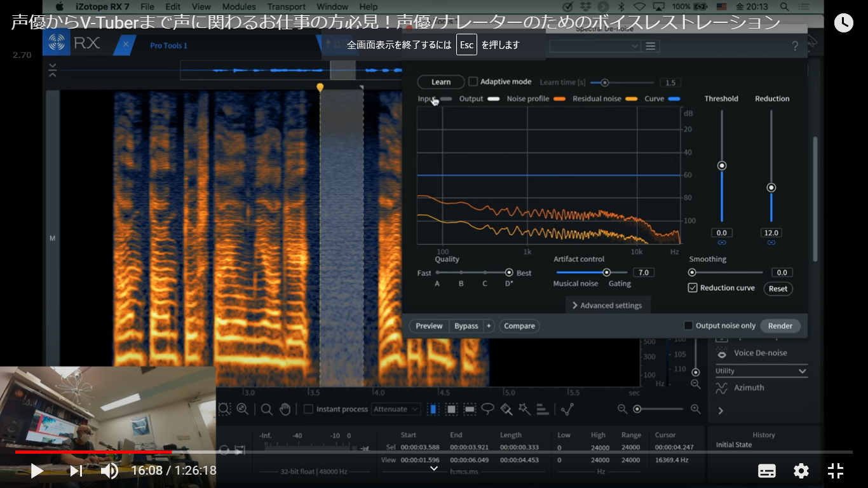
Task: Click the link icon under Reduction
Action: click(771, 243)
